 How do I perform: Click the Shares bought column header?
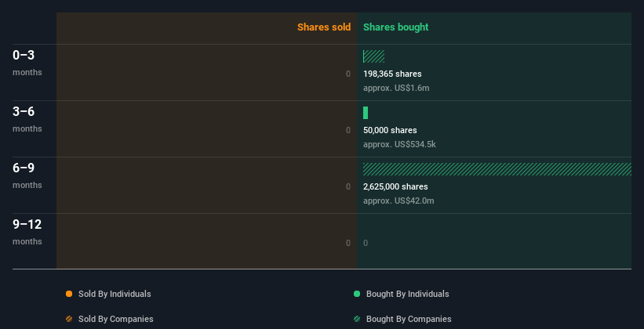coord(396,27)
